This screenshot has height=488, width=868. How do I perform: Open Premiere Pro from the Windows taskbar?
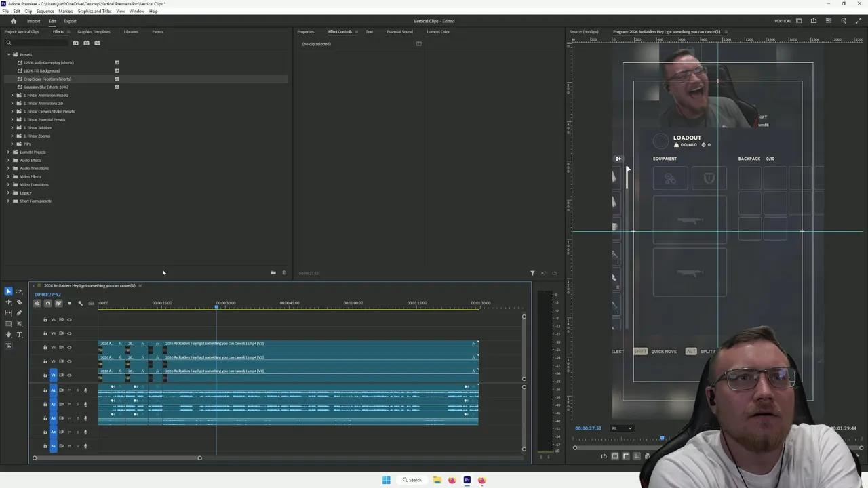[x=467, y=480]
